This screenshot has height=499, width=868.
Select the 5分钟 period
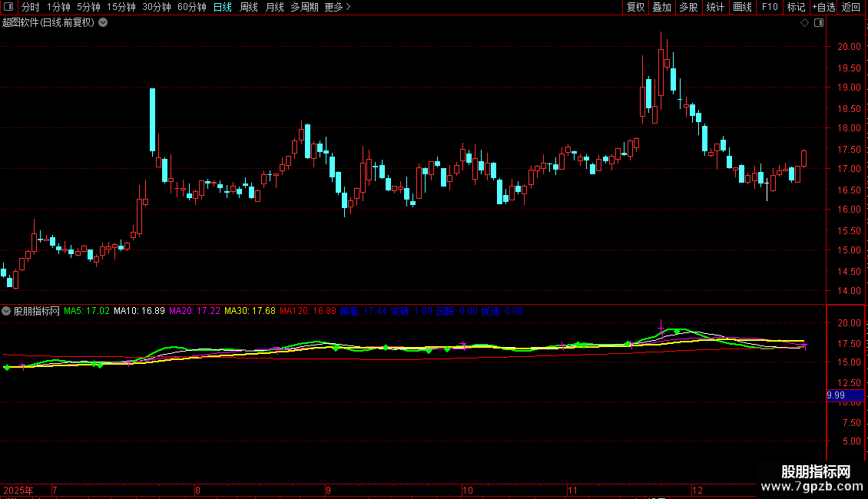pyautogui.click(x=88, y=7)
